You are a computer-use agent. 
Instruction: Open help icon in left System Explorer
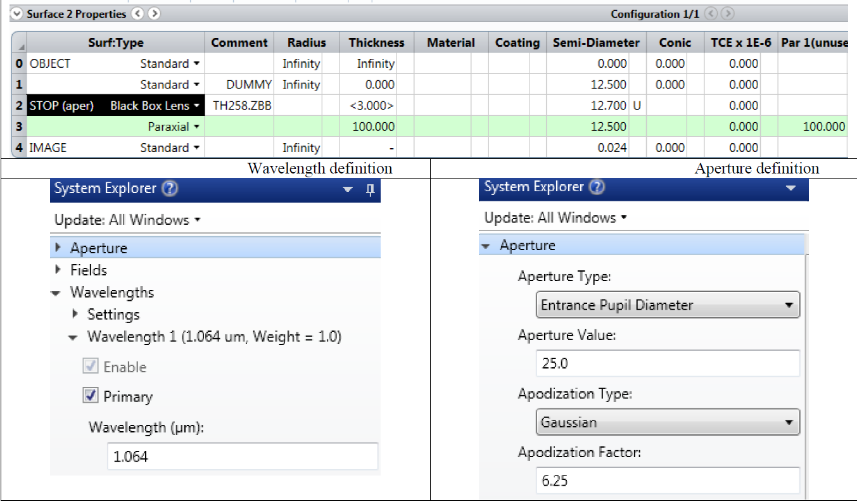tap(168, 188)
